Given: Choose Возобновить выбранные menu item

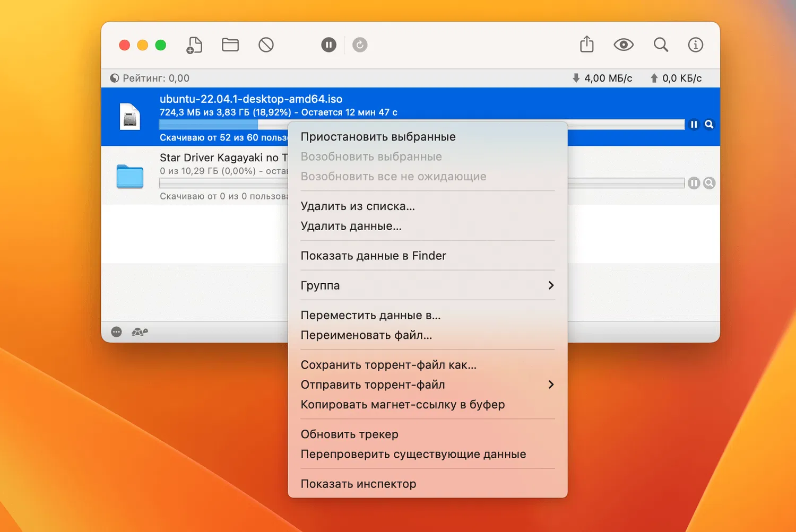Looking at the screenshot, I should pyautogui.click(x=428, y=156).
